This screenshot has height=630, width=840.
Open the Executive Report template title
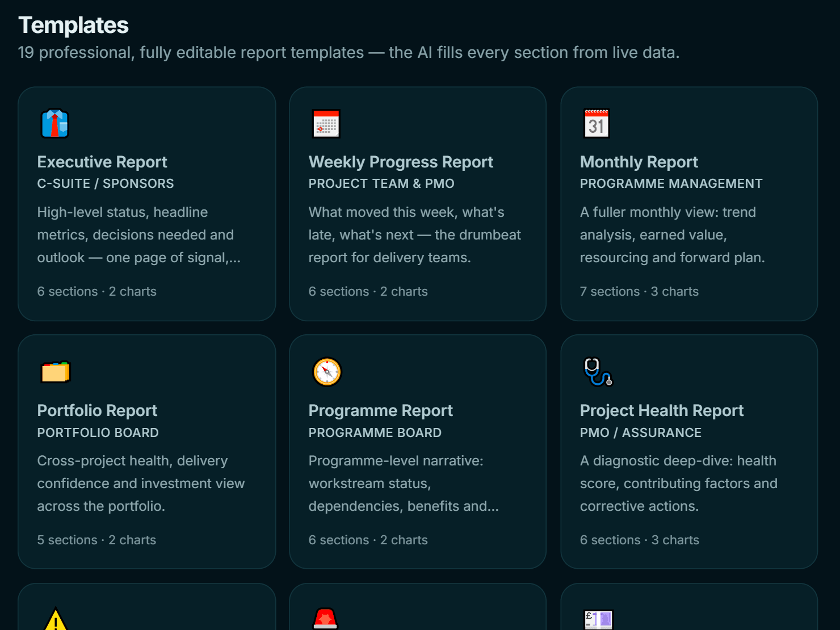click(x=102, y=162)
